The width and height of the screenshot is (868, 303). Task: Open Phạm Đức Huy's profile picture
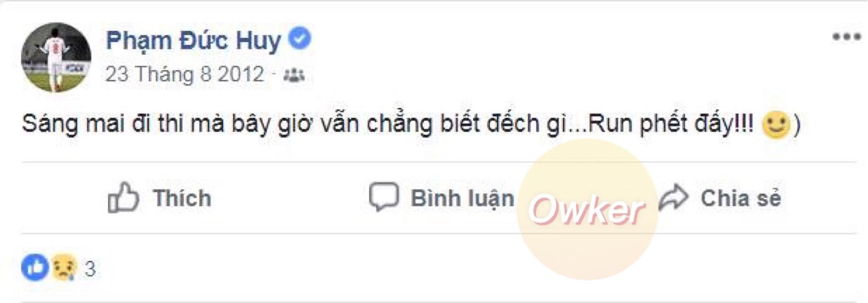(56, 57)
